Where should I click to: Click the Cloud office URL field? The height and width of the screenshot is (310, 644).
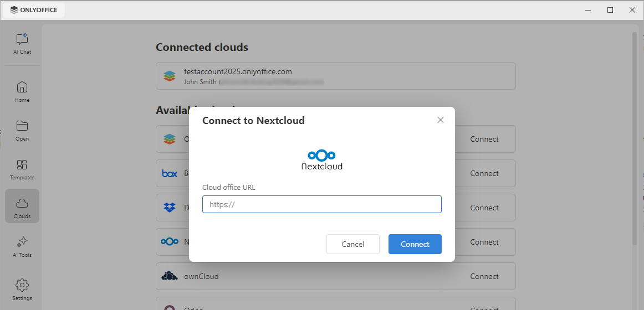point(321,204)
